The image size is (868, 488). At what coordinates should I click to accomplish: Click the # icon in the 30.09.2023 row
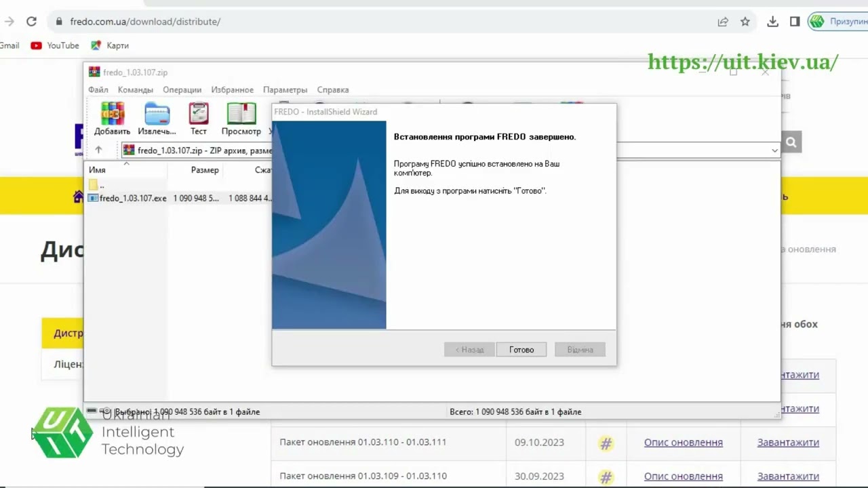(x=606, y=476)
